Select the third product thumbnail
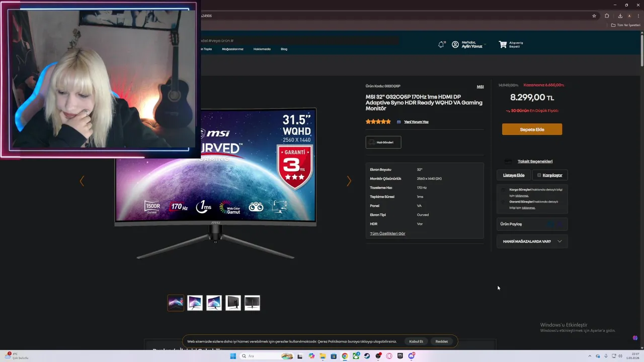Image resolution: width=644 pixels, height=362 pixels. pyautogui.click(x=214, y=303)
